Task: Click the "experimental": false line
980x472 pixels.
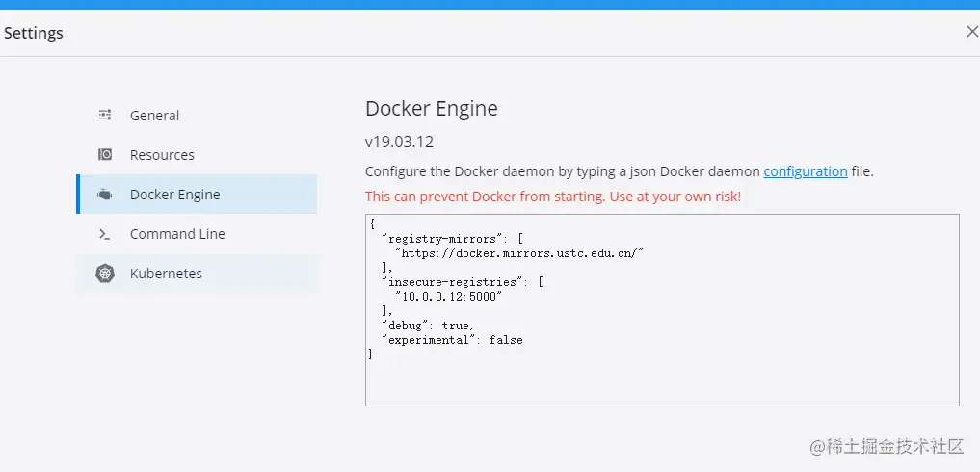Action: click(452, 340)
